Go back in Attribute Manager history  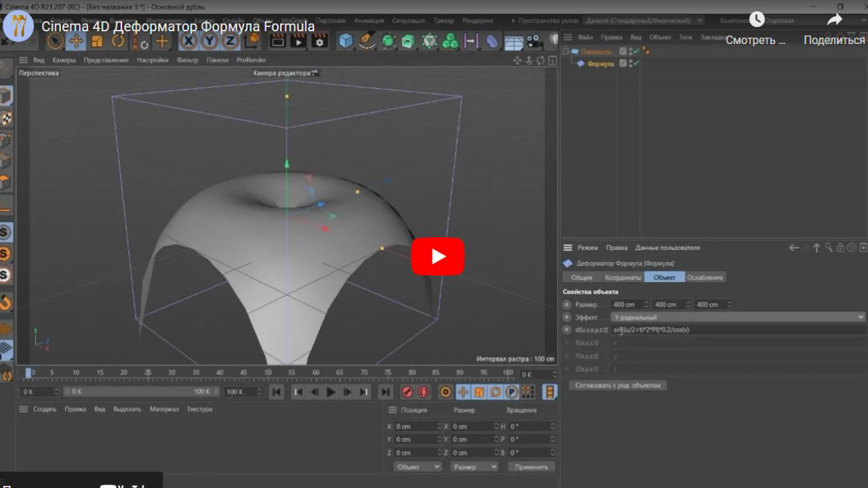[793, 248]
